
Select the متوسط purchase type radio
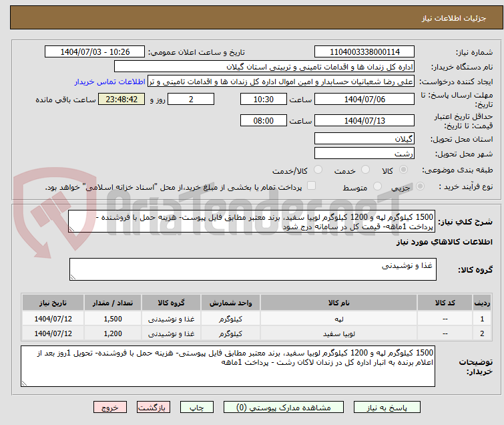377,186
